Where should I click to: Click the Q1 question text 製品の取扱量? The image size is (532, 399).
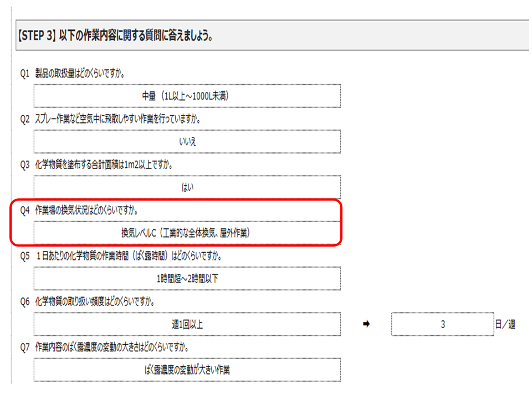(79, 74)
